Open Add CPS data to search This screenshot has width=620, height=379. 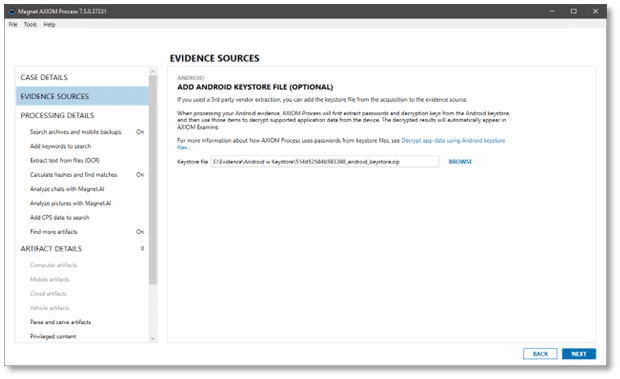coord(60,217)
